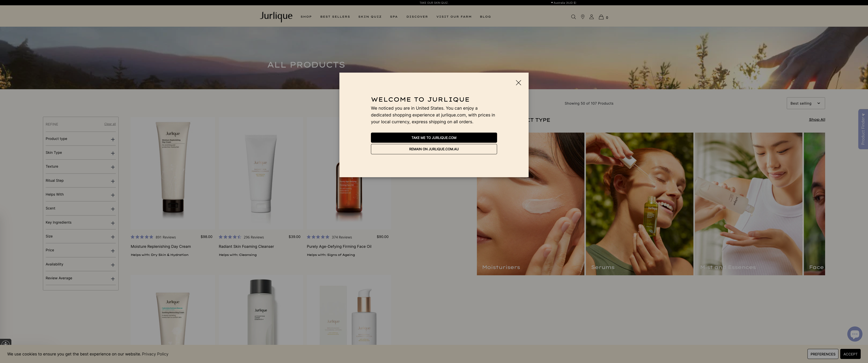The height and width of the screenshot is (363, 868).
Task: Dismiss the Welcome to Jurlique popup
Action: coord(518,83)
